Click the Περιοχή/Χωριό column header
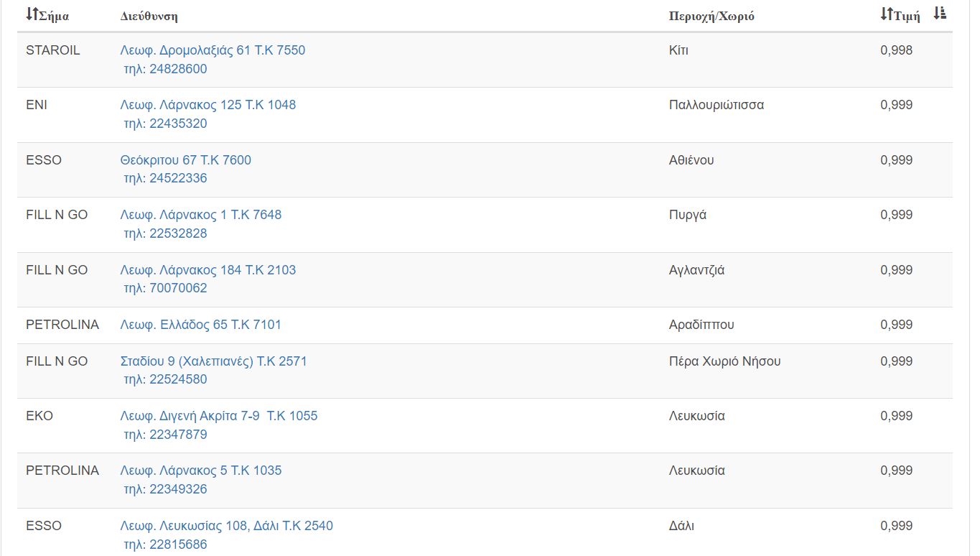This screenshot has width=980, height=556. click(711, 17)
